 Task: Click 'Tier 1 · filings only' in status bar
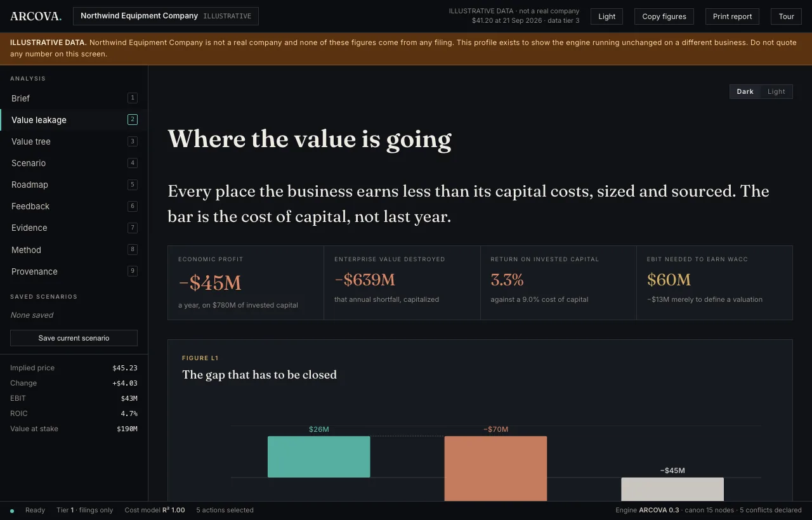(x=85, y=510)
